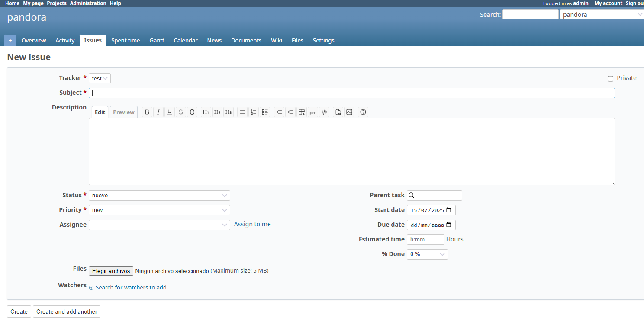Click the top Search box
The width and height of the screenshot is (644, 324).
[x=531, y=15]
